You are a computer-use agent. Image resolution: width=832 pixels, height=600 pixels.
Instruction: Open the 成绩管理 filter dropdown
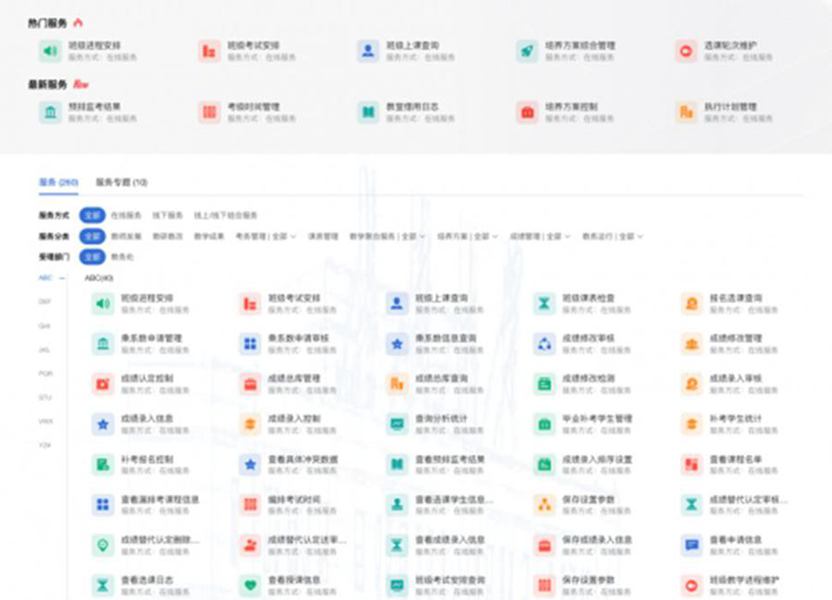540,237
